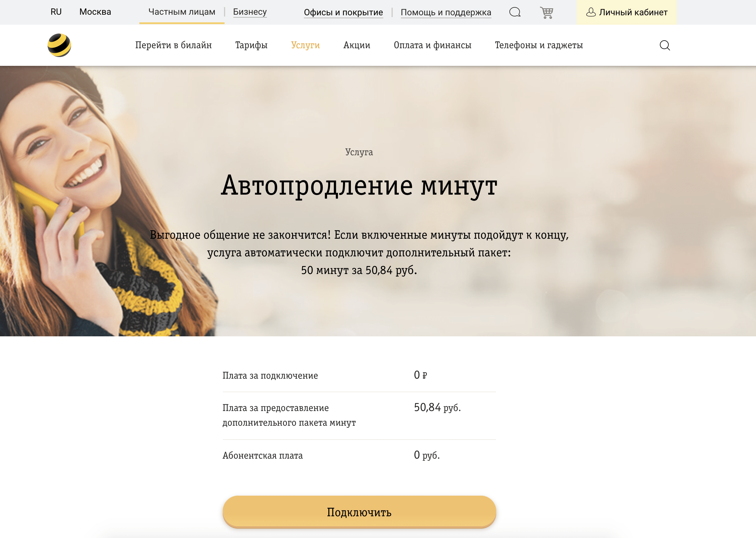Switch to the Бизнесу tab
The height and width of the screenshot is (538, 756).
(x=250, y=11)
